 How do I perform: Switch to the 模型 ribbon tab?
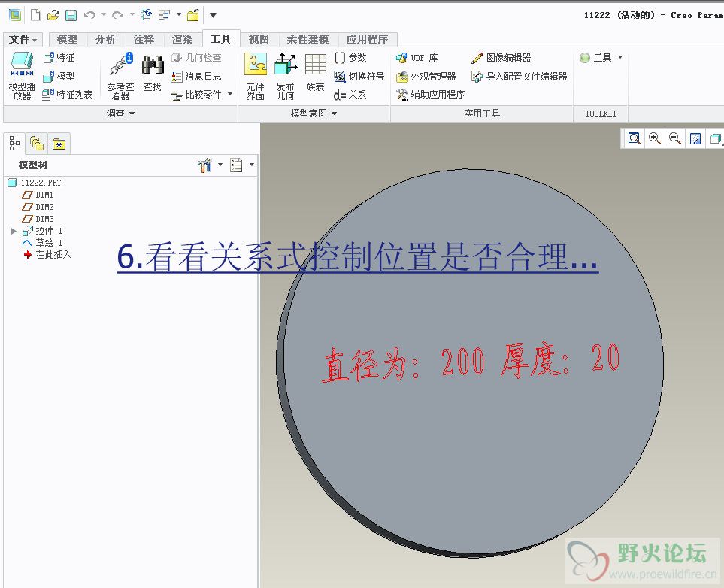(68, 39)
